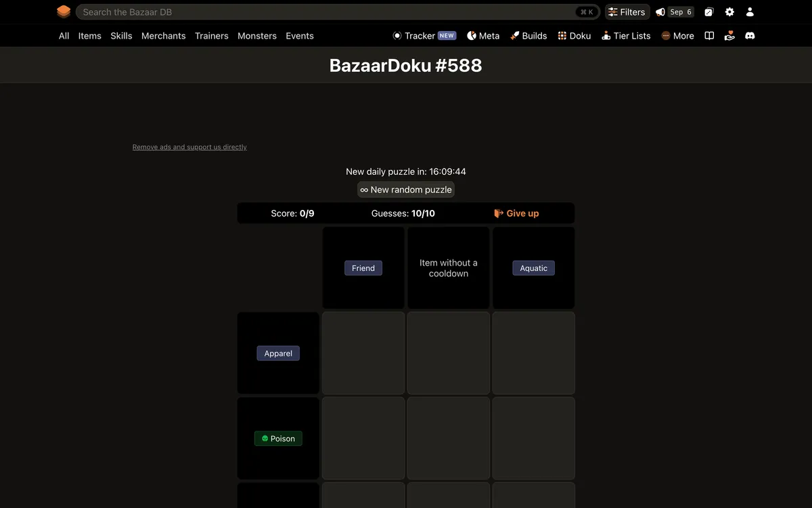This screenshot has height=508, width=812.
Task: Select the Apparel and Friend grid cell
Action: tap(363, 353)
